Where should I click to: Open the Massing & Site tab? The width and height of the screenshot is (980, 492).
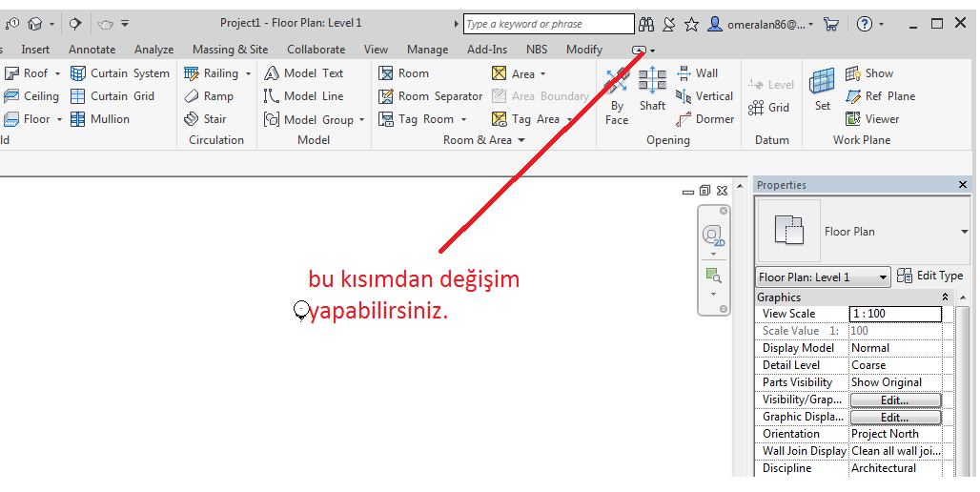(230, 50)
